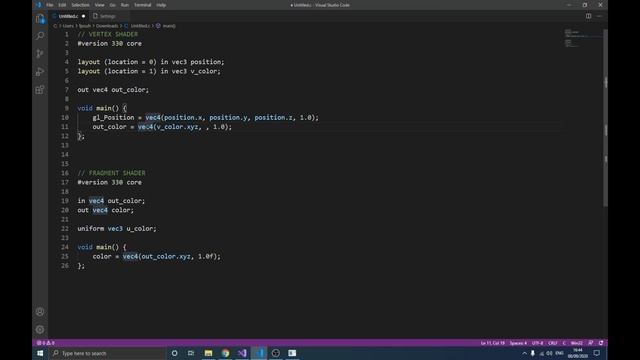Click the unsaved dot on Untitled.c tab
640x360 pixels.
83,16
